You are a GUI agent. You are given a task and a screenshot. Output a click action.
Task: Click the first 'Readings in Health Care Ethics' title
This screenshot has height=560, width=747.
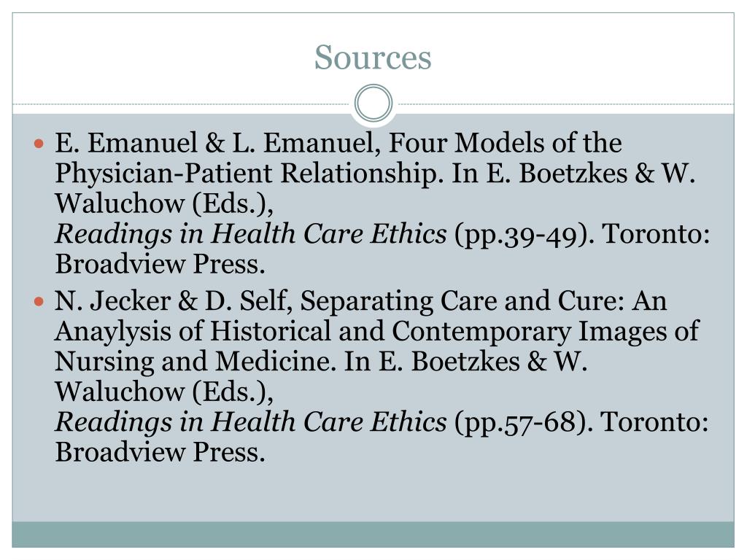pyautogui.click(x=251, y=234)
